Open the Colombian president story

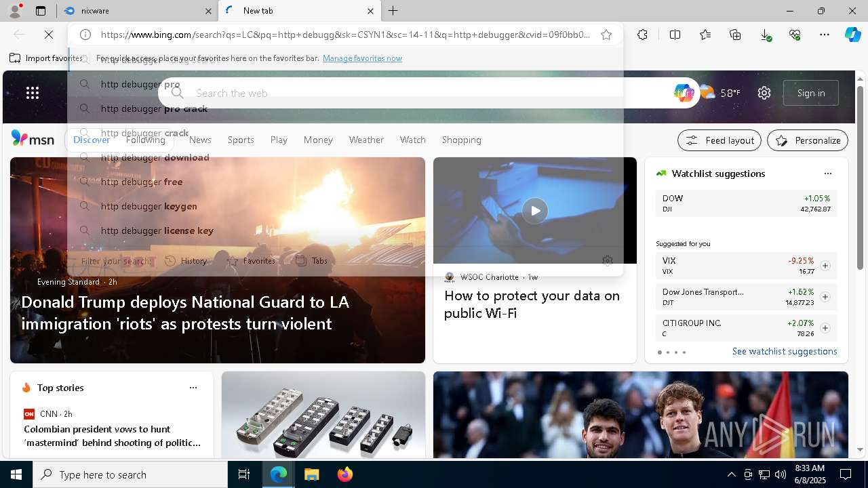tap(113, 436)
